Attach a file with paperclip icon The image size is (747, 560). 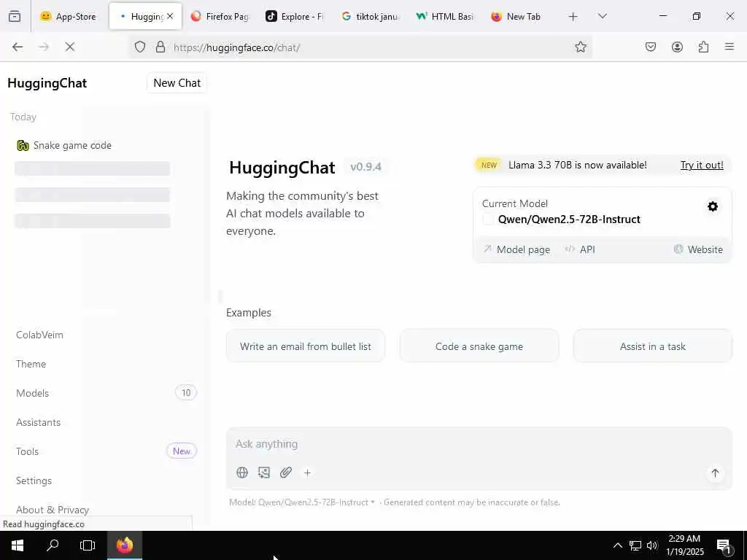point(286,472)
